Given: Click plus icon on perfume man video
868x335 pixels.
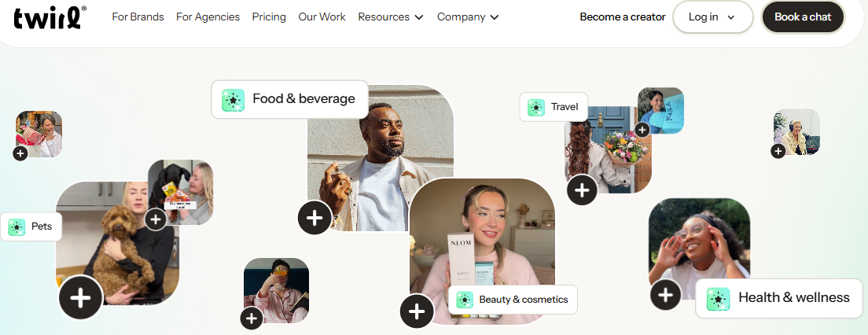Looking at the screenshot, I should point(314,218).
